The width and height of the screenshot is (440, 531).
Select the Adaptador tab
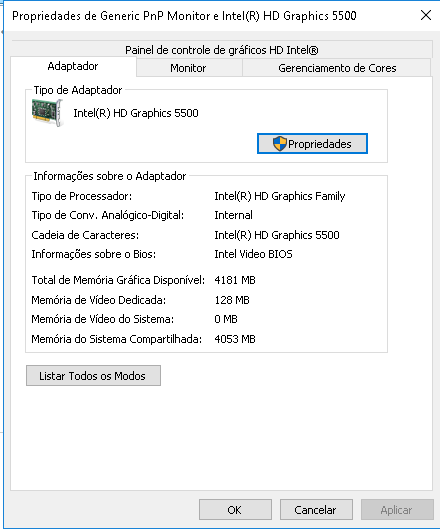click(73, 66)
